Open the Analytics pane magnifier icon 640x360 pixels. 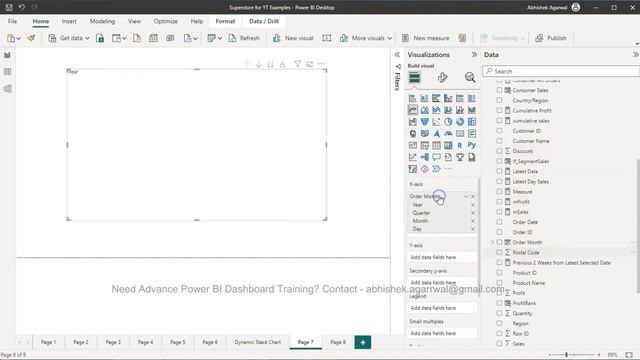pos(470,78)
